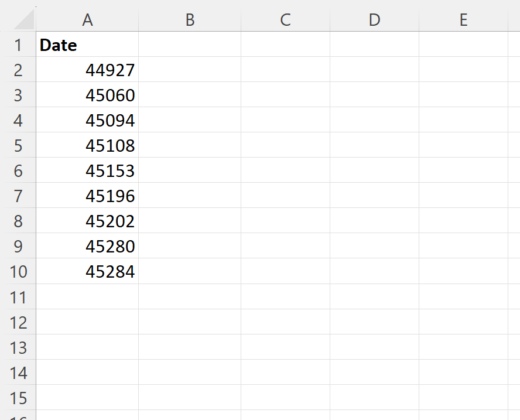Click the Date header cell
The image size is (520, 420).
(87, 45)
